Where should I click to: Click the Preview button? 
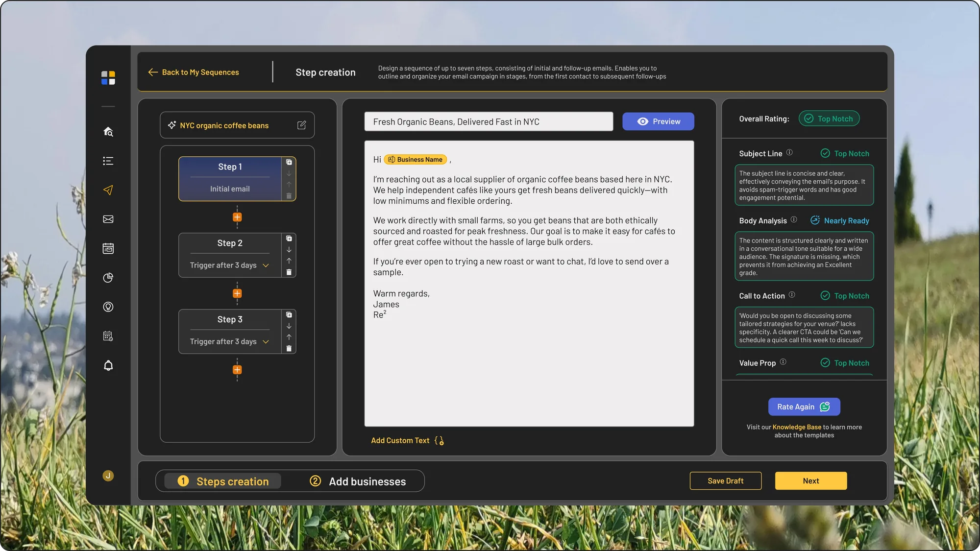[x=658, y=121]
